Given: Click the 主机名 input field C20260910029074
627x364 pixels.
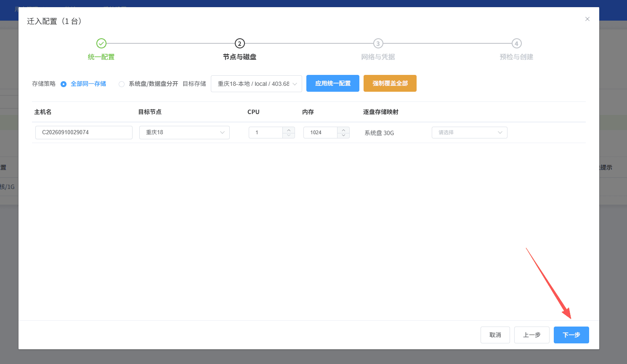Looking at the screenshot, I should tap(84, 132).
